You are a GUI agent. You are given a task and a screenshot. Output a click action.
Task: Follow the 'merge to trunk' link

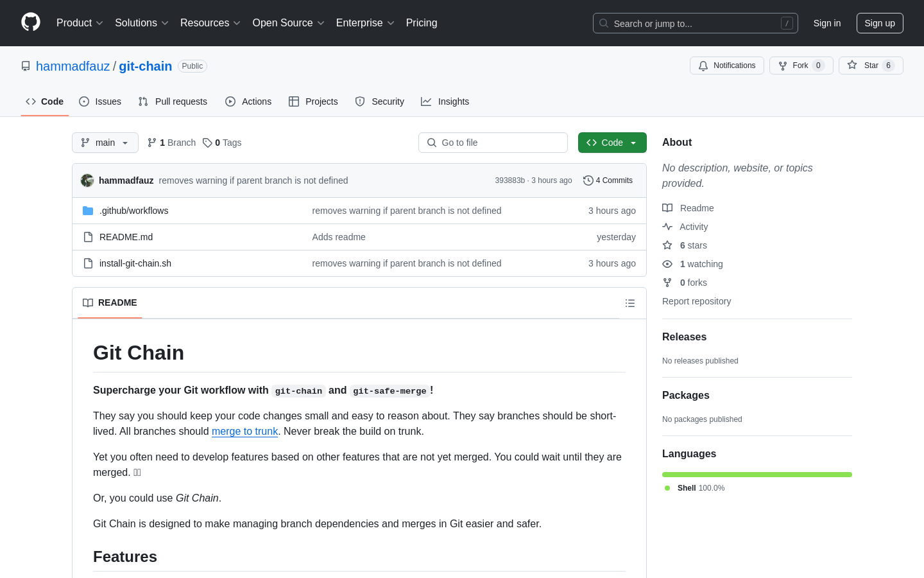[244, 432]
